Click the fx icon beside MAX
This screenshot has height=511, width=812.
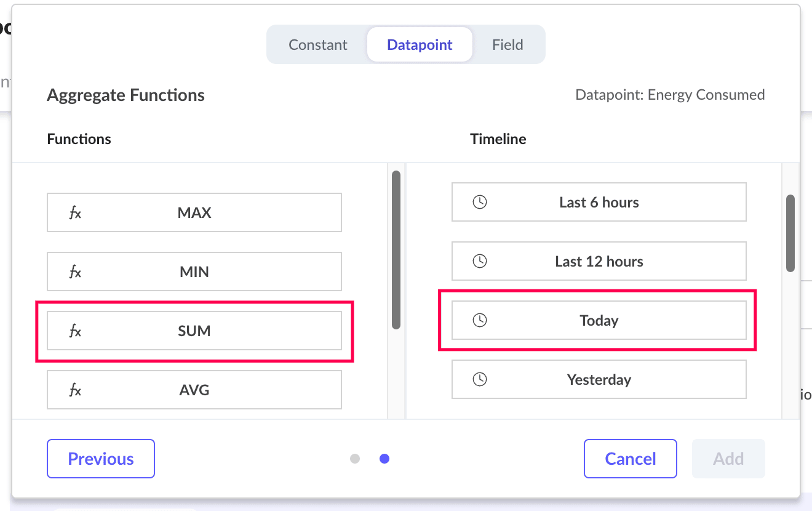75,213
